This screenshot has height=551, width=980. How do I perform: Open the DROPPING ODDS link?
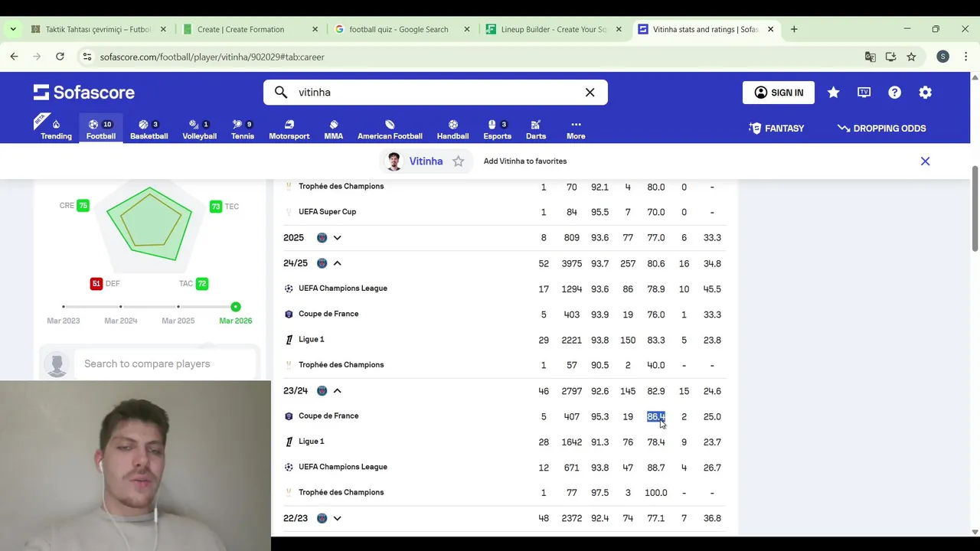(x=882, y=129)
